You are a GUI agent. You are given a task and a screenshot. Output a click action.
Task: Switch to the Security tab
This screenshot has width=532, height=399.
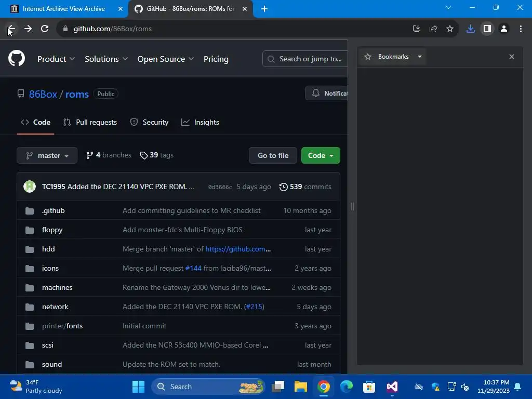point(149,122)
